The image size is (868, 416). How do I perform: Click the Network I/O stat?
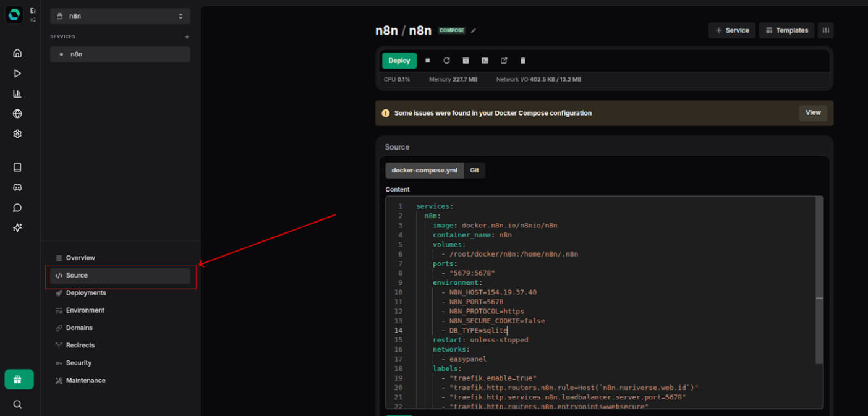point(538,79)
